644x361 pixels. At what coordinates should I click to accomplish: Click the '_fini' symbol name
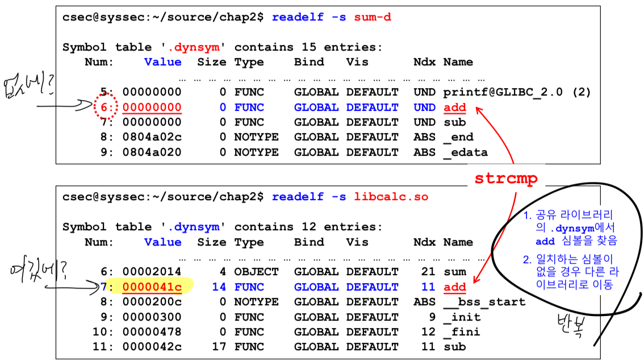[462, 332]
